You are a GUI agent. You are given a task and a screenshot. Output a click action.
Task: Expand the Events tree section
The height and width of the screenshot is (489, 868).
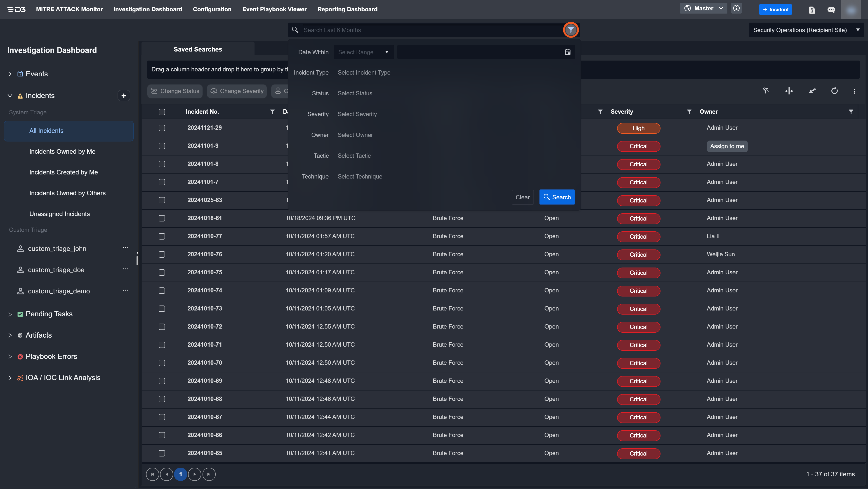(10, 74)
